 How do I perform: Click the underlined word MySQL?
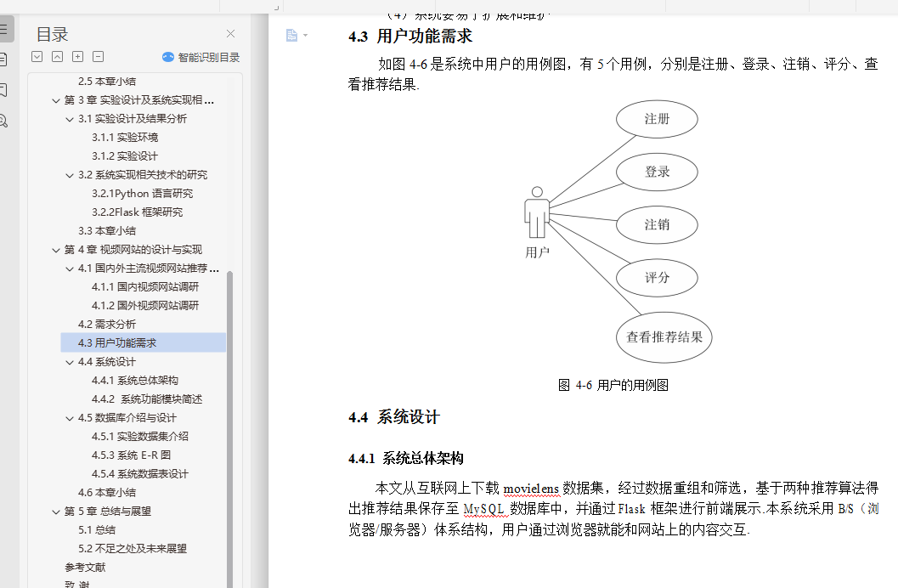coord(484,509)
